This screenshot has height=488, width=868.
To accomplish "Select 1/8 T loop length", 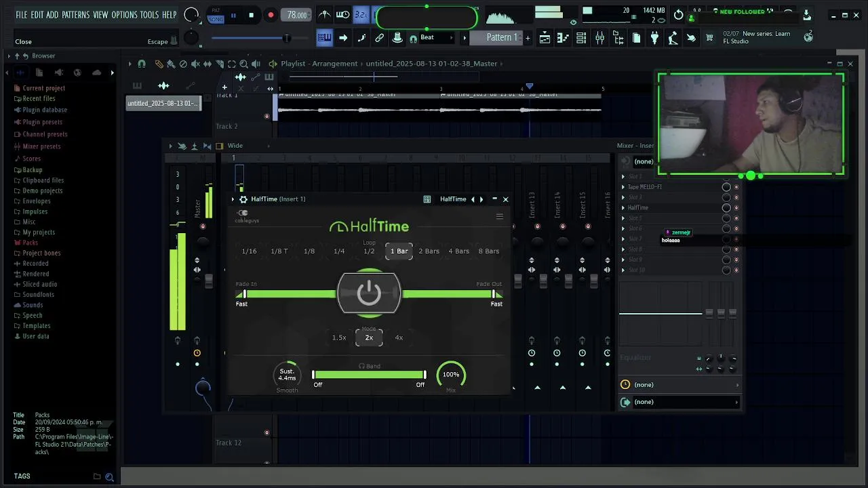I will [279, 251].
